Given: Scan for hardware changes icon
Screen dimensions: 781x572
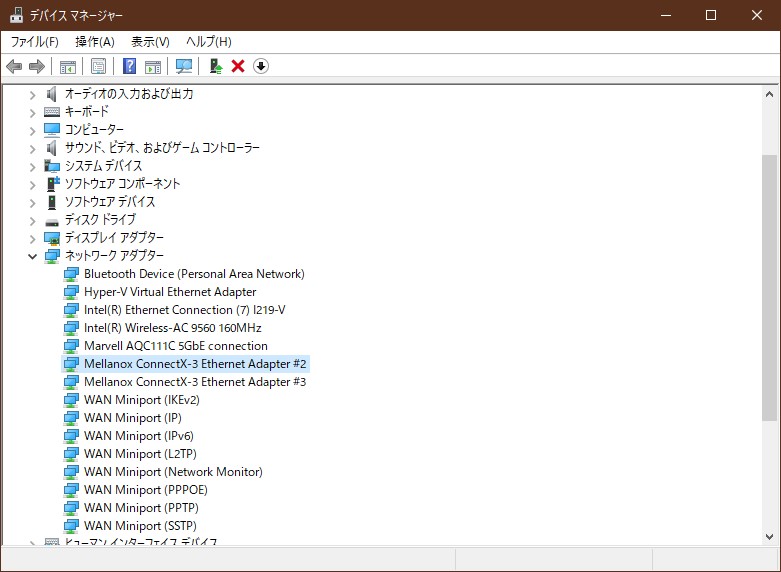Looking at the screenshot, I should (184, 66).
